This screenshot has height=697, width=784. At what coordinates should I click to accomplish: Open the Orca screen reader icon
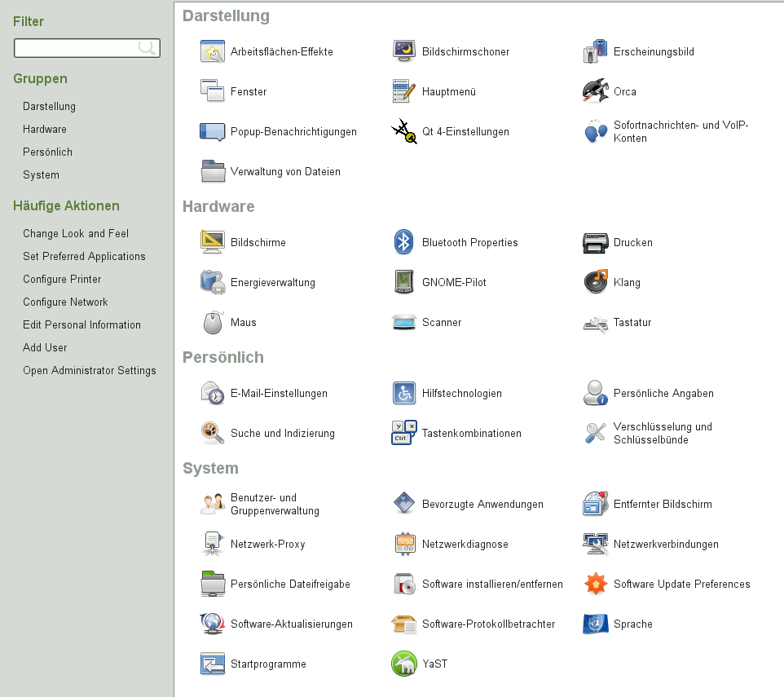pyautogui.click(x=596, y=91)
